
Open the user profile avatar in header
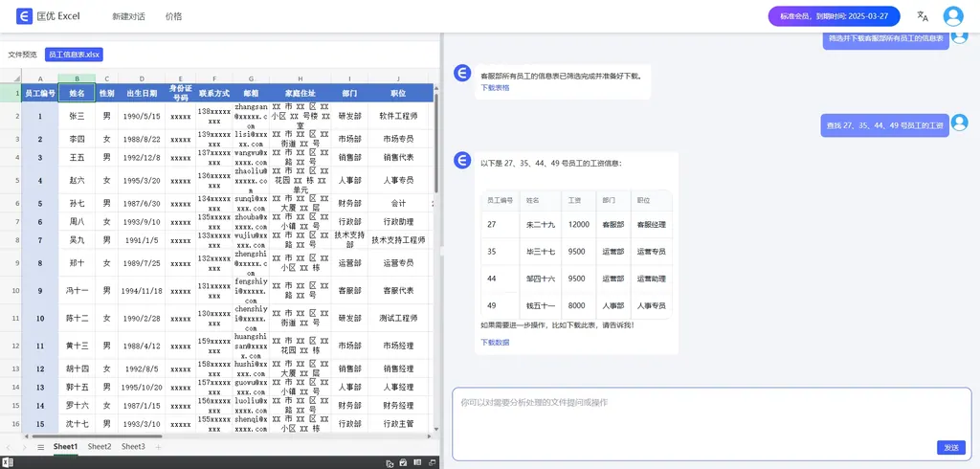(x=953, y=16)
